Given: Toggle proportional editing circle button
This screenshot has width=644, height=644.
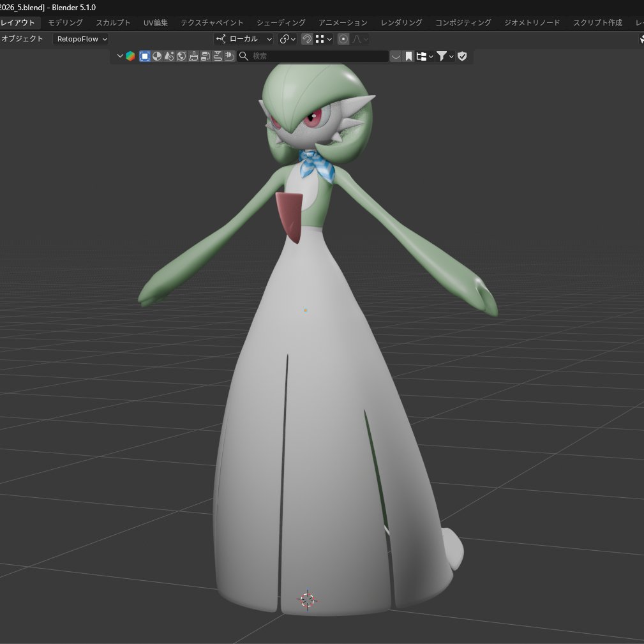Looking at the screenshot, I should pyautogui.click(x=343, y=39).
